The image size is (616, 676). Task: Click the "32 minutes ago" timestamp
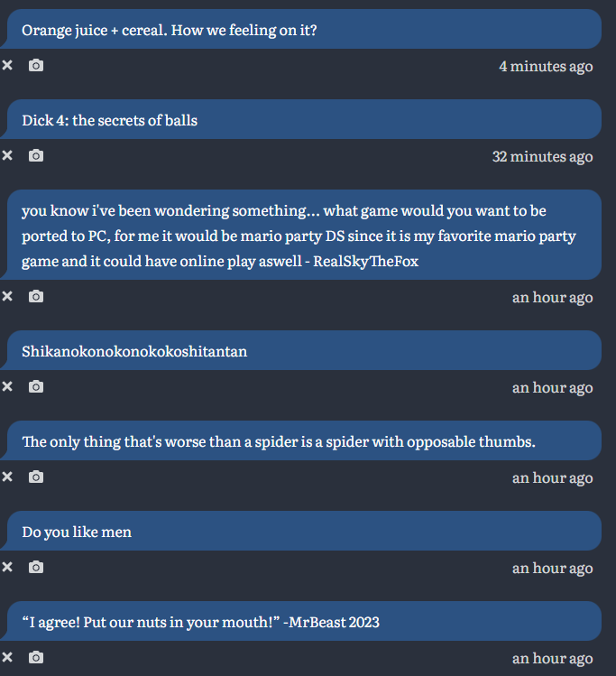click(x=542, y=156)
